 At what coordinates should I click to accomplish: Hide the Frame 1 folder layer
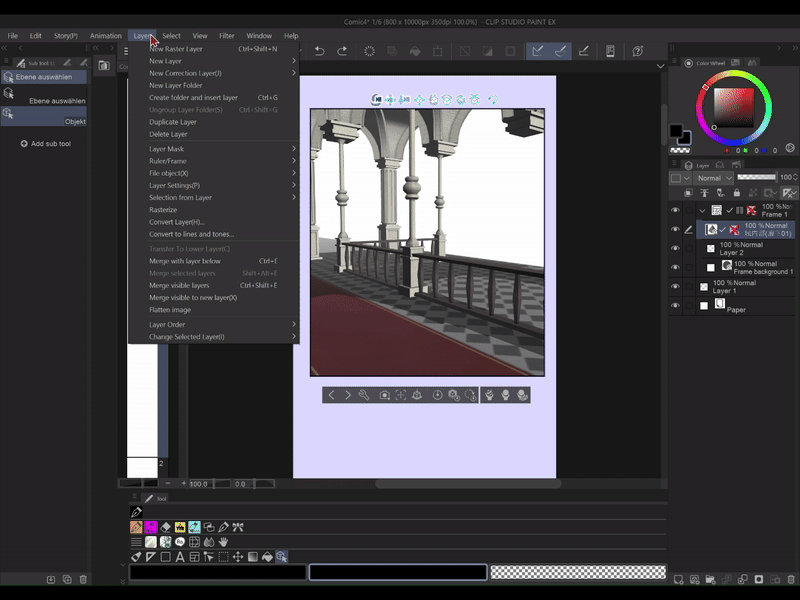pyautogui.click(x=675, y=211)
